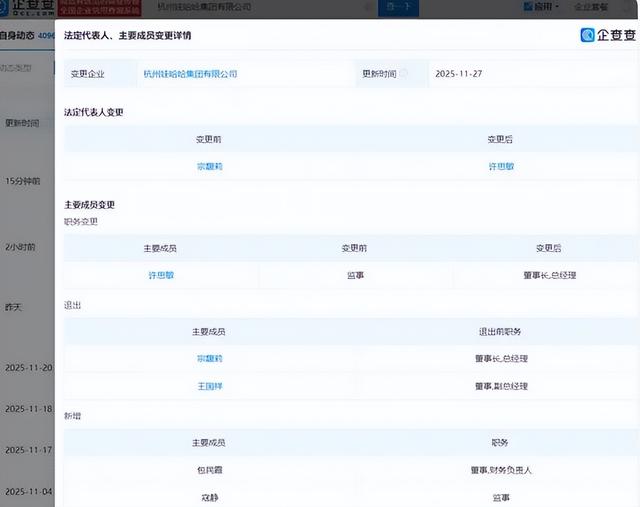Click the 昨天 entry in the background list
The image size is (640, 507).
(13, 307)
